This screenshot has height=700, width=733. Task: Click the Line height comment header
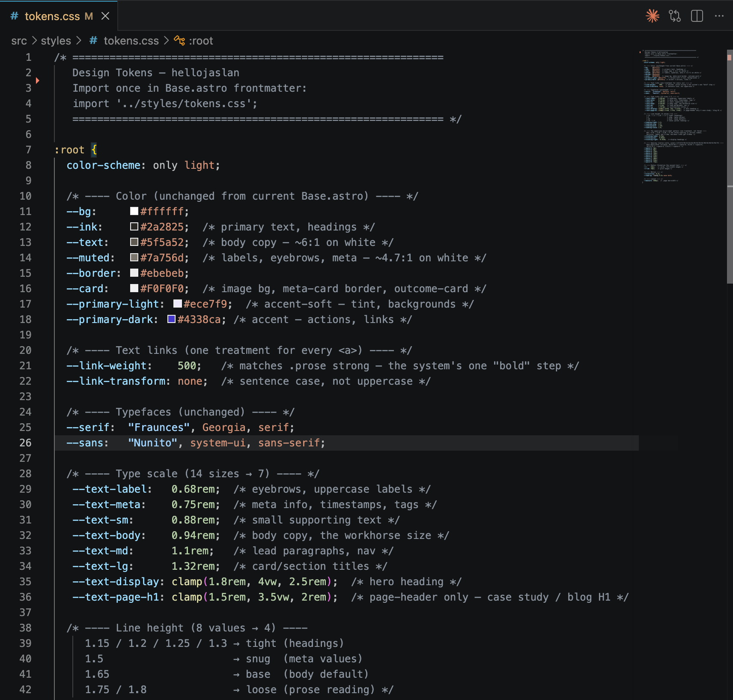(x=187, y=628)
